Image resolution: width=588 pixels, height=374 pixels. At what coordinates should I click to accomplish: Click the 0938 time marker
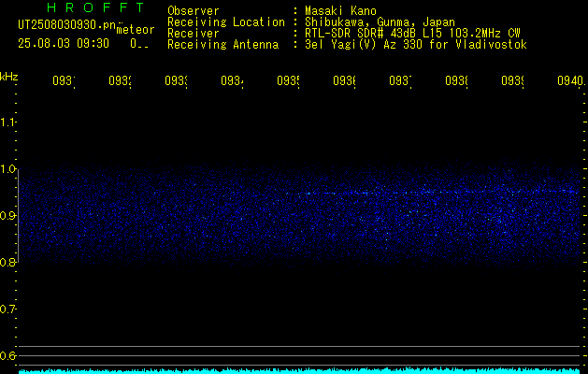tap(456, 80)
